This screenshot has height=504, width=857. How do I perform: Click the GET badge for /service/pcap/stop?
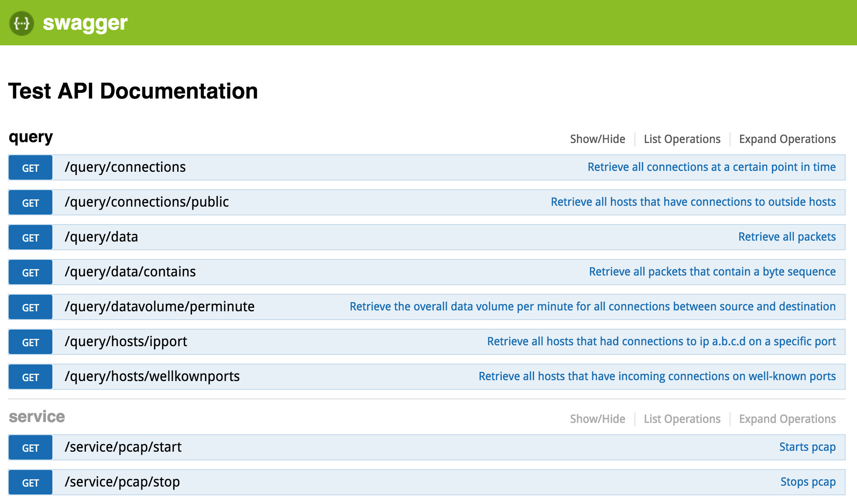click(31, 483)
